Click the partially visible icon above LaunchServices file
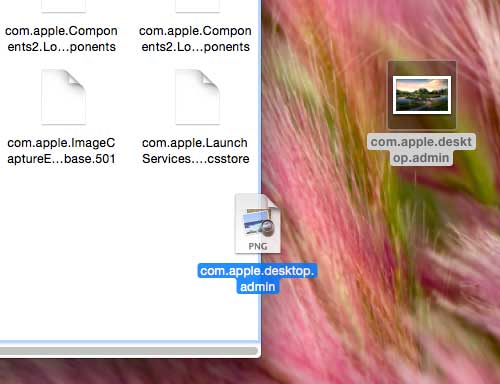The width and height of the screenshot is (500, 384). [197, 6]
